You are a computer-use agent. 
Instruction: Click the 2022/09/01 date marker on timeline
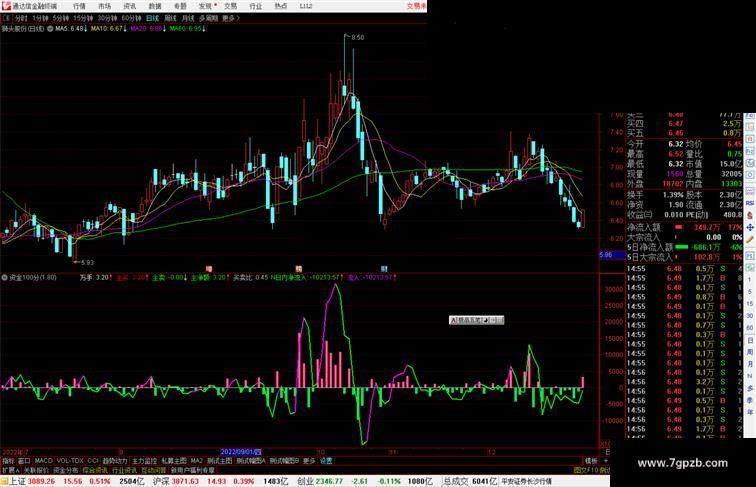click(x=241, y=452)
